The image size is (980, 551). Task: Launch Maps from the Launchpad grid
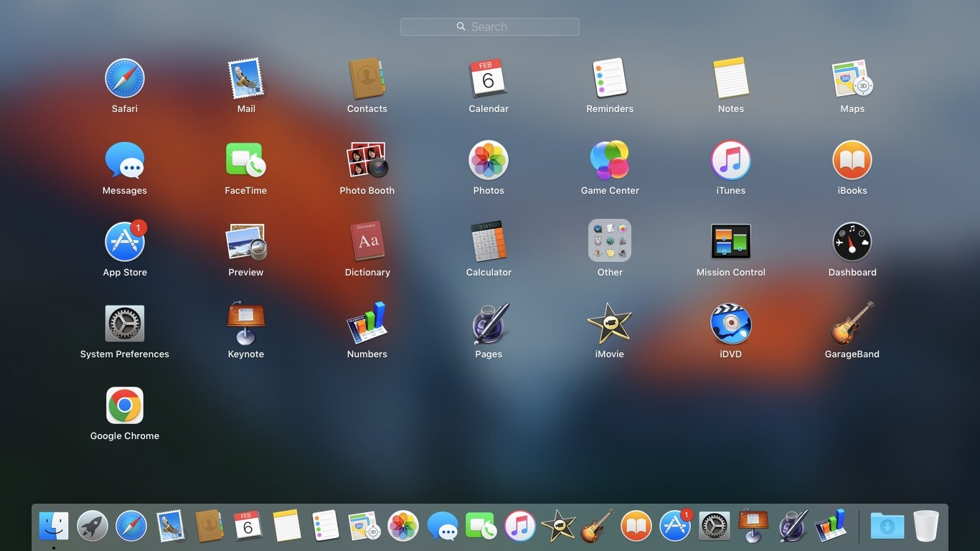852,78
